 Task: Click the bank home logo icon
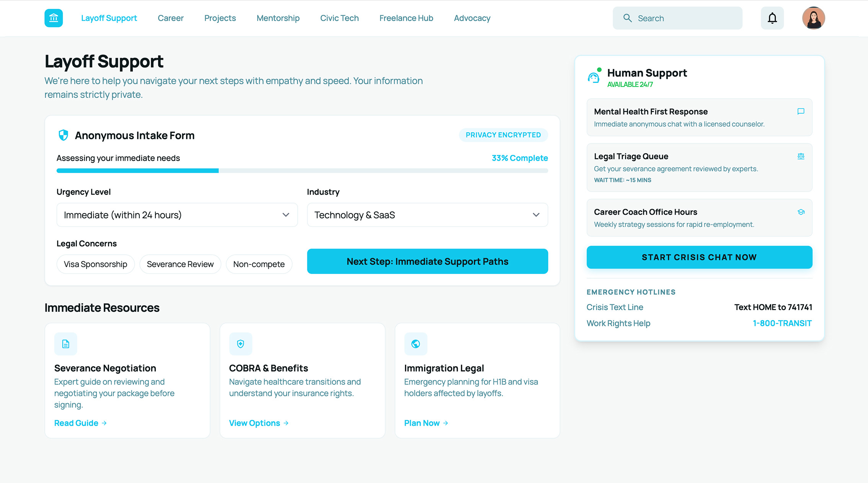pos(53,18)
